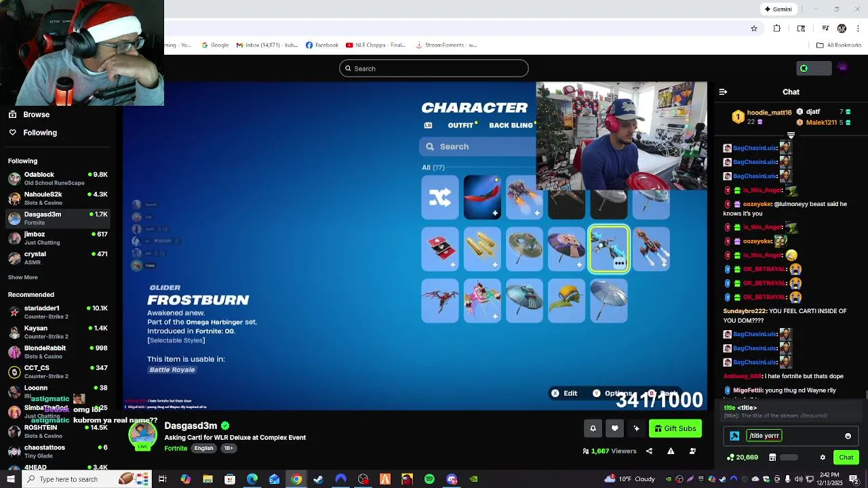Open chaostattoos Tiny Glade channel
Image resolution: width=868 pixels, height=488 pixels.
point(58,451)
